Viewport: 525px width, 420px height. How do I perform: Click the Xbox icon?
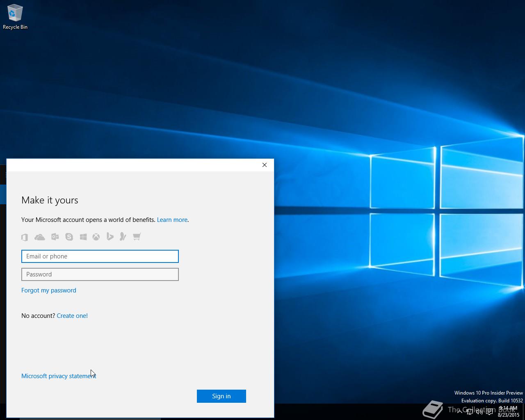pyautogui.click(x=96, y=237)
